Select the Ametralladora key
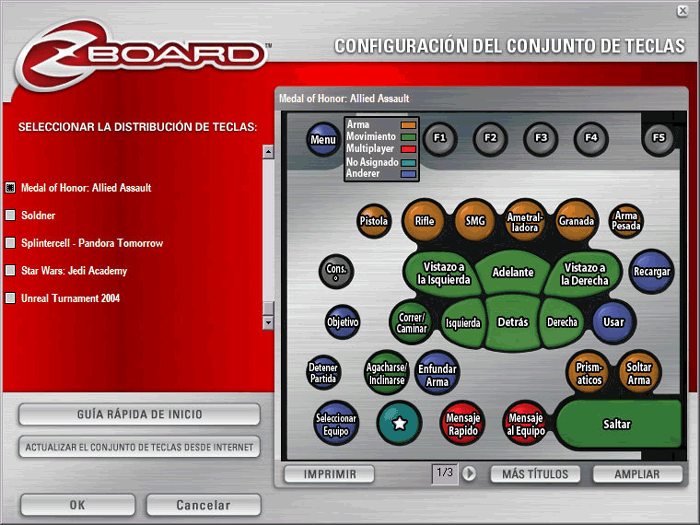The width and height of the screenshot is (700, 525). pos(525,221)
